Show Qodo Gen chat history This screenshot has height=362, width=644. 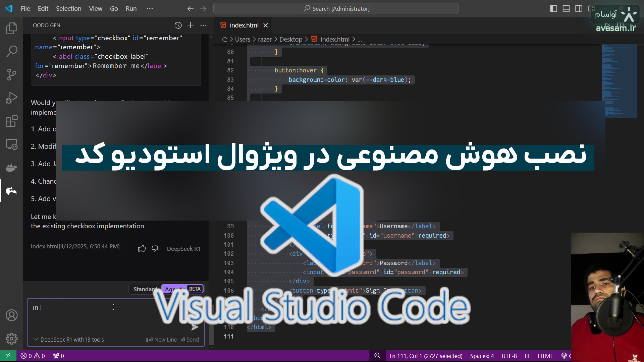coord(178,25)
